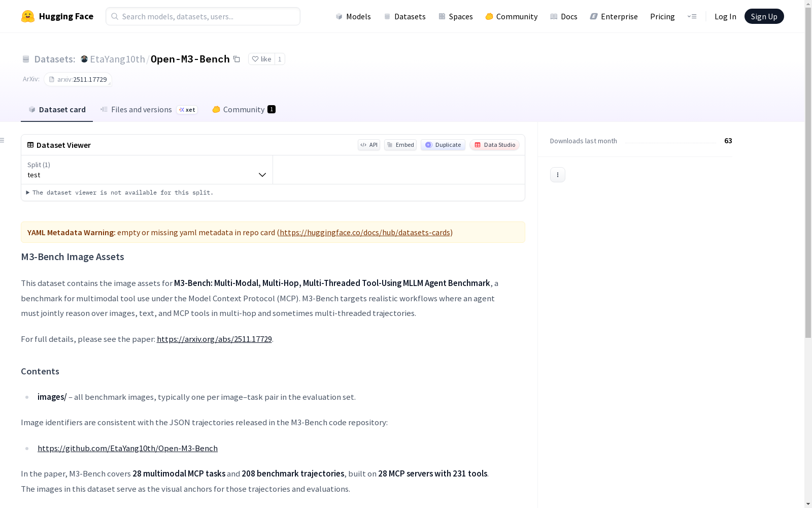The width and height of the screenshot is (812, 508).
Task: Like the Open-M3-Bench dataset
Action: (x=261, y=59)
